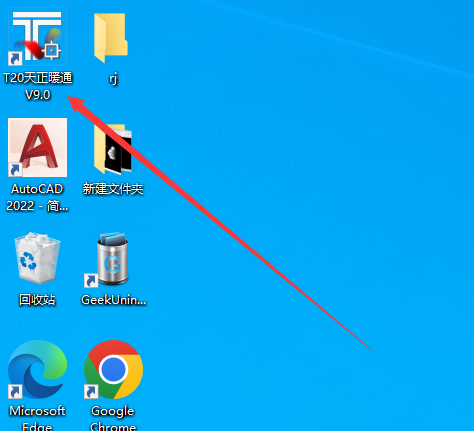Click the "回收站" text label
The height and width of the screenshot is (431, 474).
coord(37,300)
